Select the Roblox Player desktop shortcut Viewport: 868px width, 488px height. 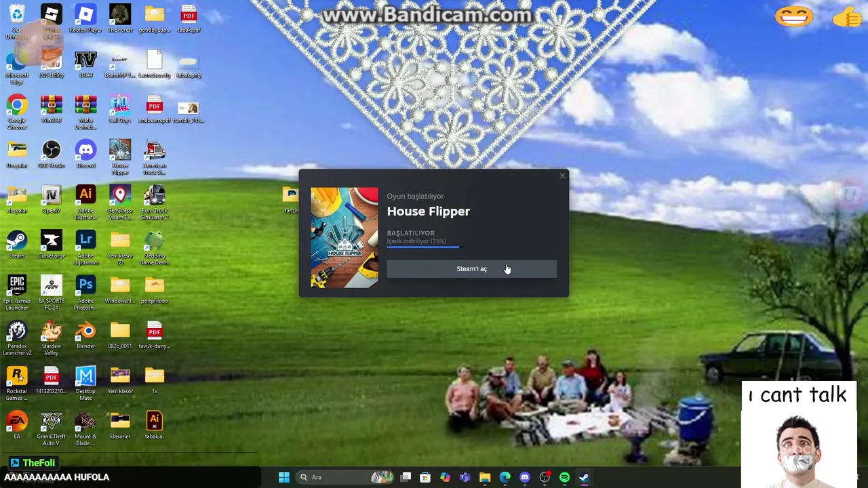pos(85,19)
